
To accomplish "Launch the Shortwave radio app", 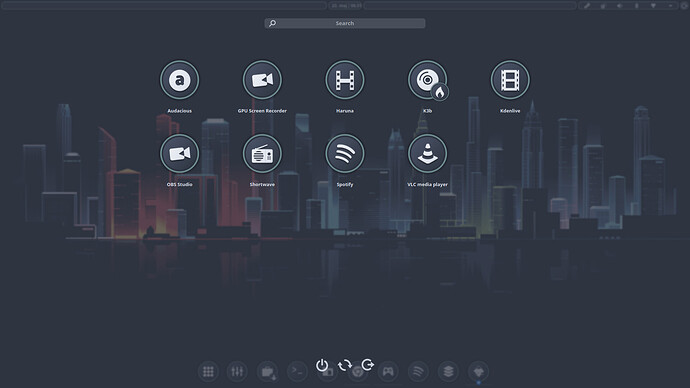I will pyautogui.click(x=262, y=154).
